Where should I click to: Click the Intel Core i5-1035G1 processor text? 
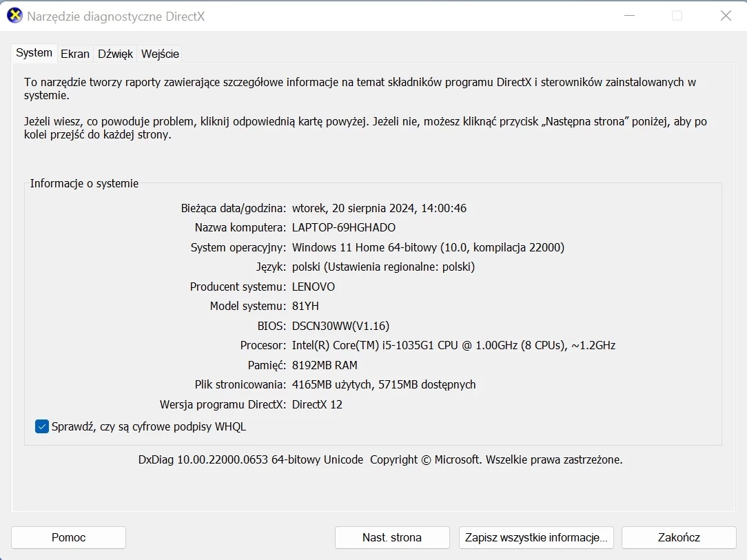(x=453, y=345)
